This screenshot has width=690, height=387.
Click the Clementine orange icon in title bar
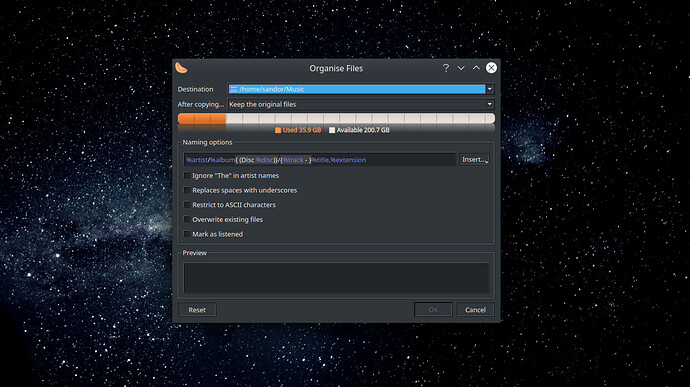[181, 68]
